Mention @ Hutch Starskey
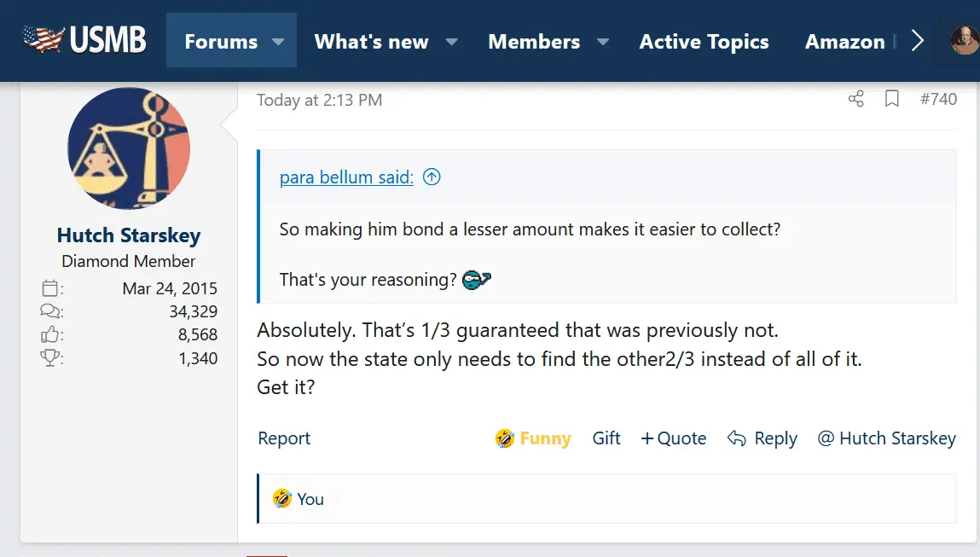Image resolution: width=980 pixels, height=557 pixels. 886,438
